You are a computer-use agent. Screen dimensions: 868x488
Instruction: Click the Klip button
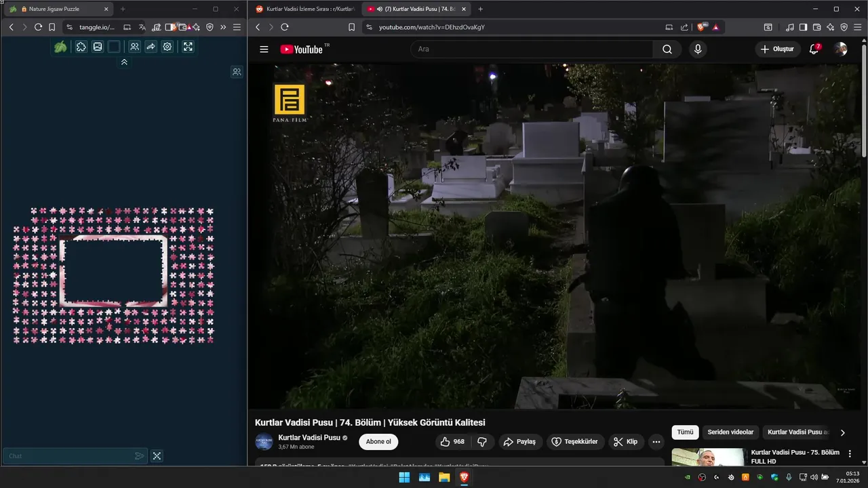(x=625, y=442)
